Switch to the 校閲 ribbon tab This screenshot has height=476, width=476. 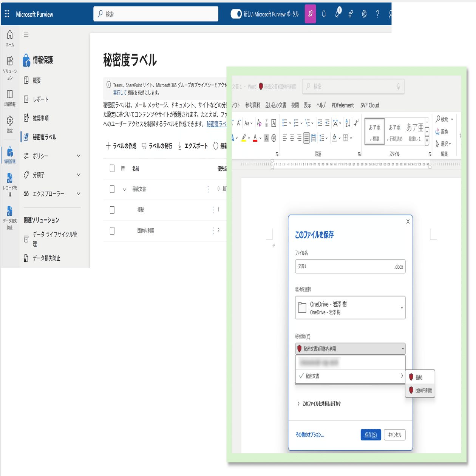point(295,105)
